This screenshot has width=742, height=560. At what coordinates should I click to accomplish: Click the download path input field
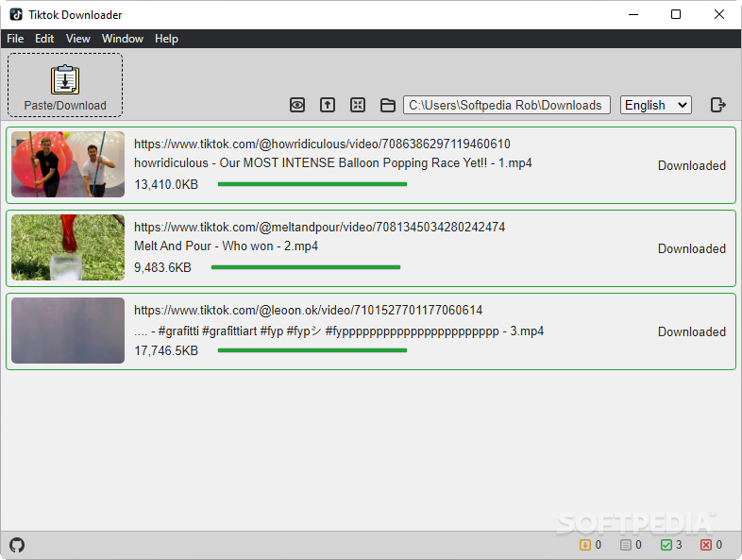pos(507,105)
